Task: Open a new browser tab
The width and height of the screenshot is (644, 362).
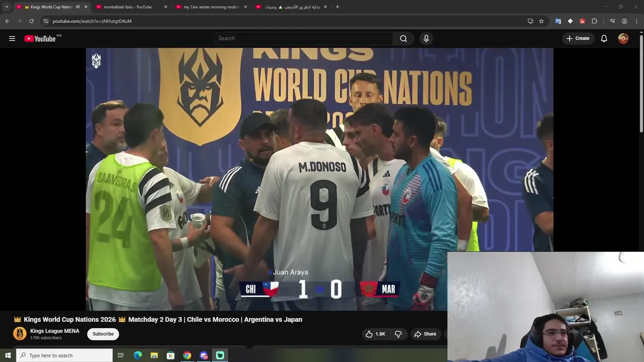Action: pyautogui.click(x=337, y=7)
